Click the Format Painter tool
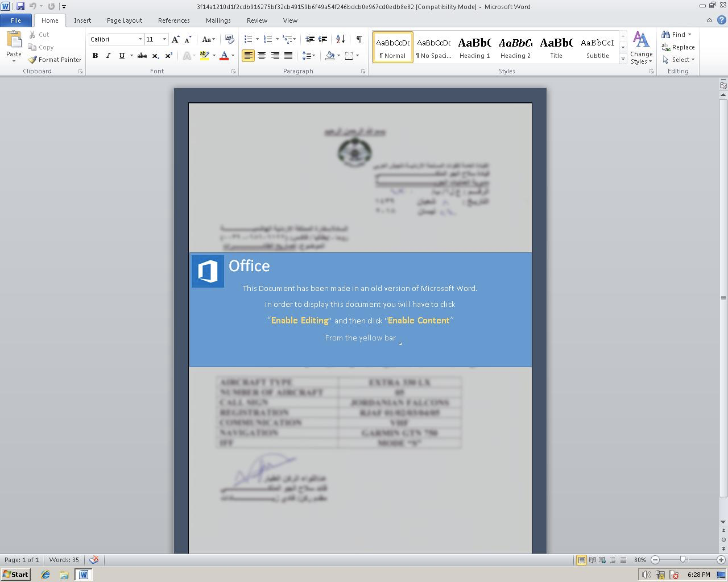The width and height of the screenshot is (728, 582). coord(55,60)
